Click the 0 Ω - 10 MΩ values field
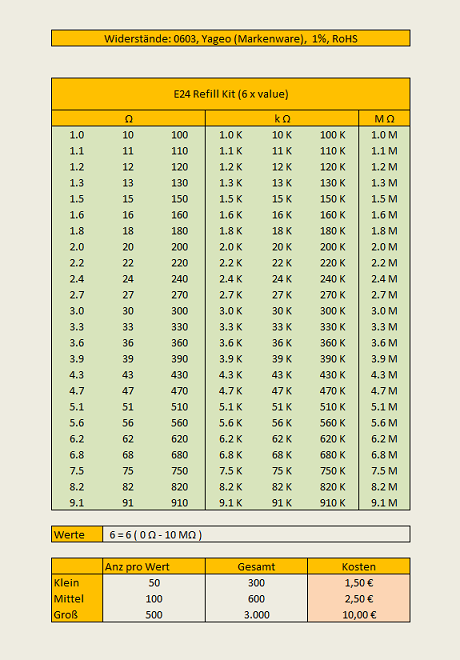460x660 pixels. (256, 534)
